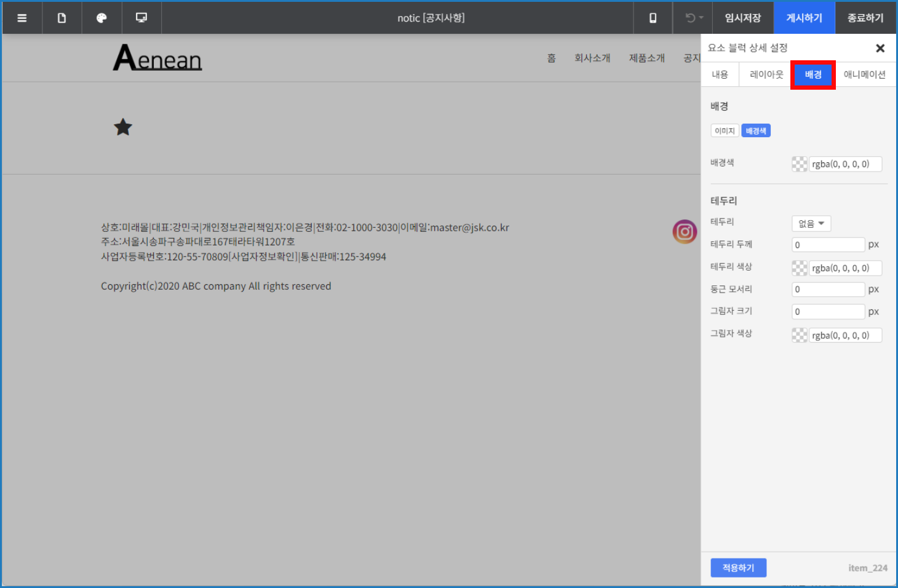Click the 게시하기 publish button
This screenshot has height=588, width=898.
[x=804, y=18]
